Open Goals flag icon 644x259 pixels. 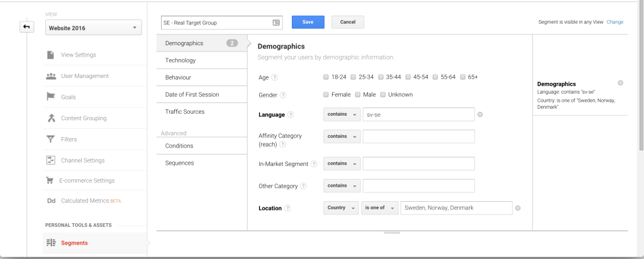[50, 97]
